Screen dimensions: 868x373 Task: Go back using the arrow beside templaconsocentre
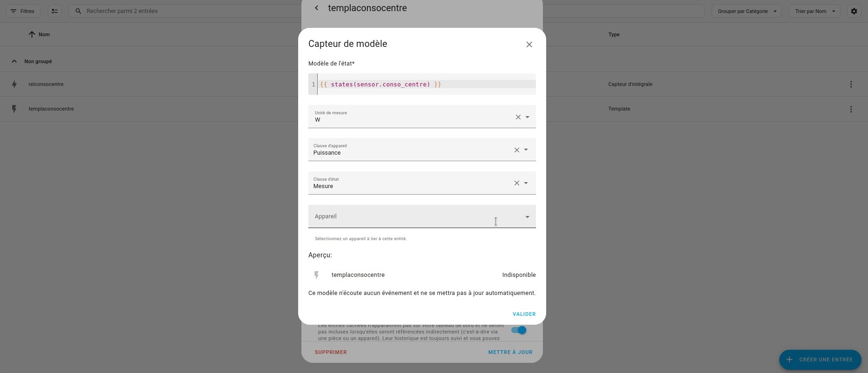[x=316, y=8]
